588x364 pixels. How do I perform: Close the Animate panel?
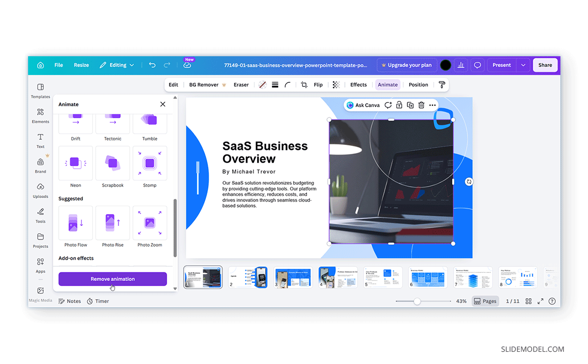[163, 104]
